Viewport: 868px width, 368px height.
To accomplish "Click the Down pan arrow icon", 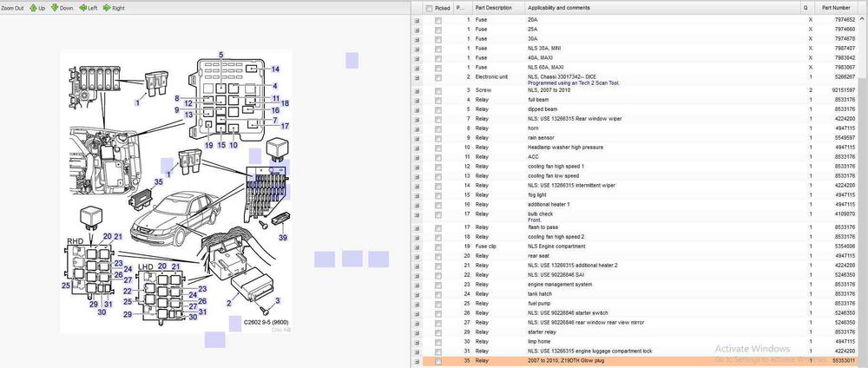I will [57, 8].
